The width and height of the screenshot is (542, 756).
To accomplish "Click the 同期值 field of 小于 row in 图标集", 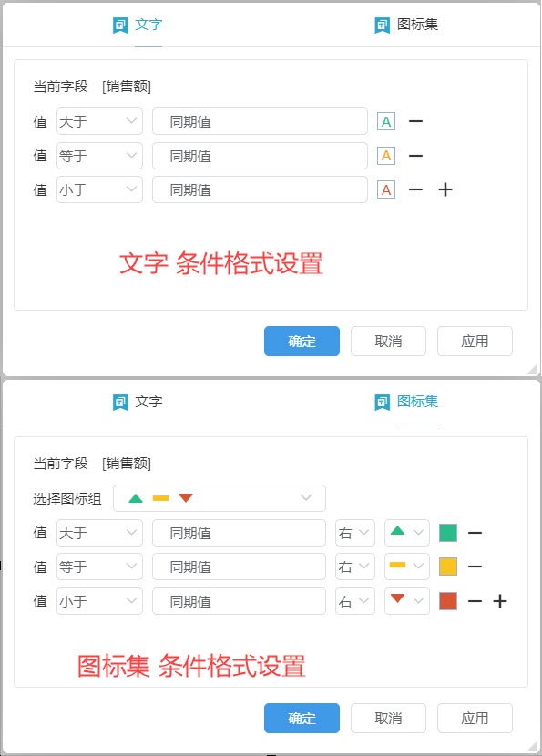I will (x=240, y=601).
